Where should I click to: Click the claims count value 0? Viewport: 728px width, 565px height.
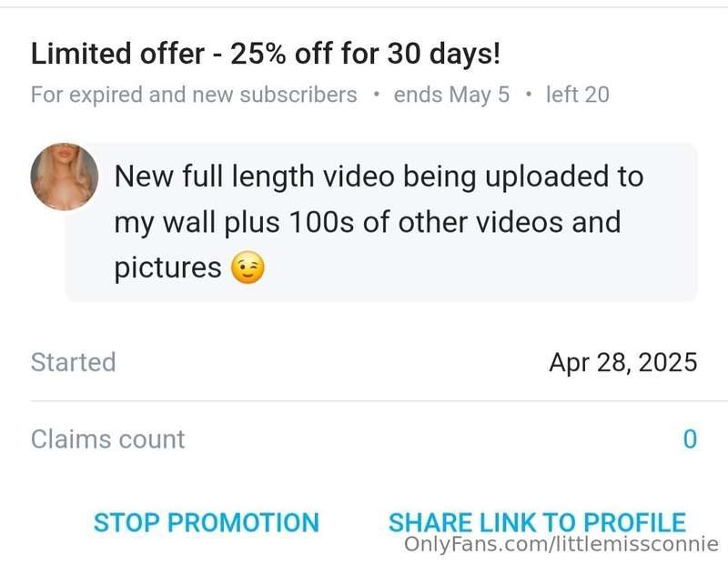690,439
